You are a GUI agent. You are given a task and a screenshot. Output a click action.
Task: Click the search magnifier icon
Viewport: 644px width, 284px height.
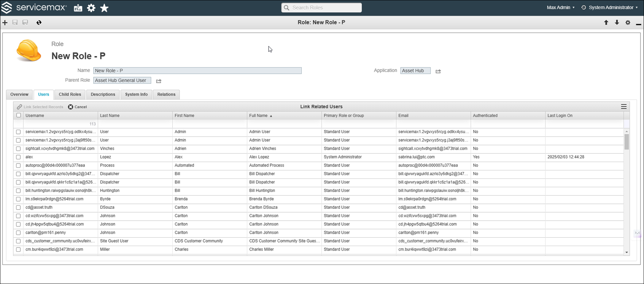click(x=287, y=8)
